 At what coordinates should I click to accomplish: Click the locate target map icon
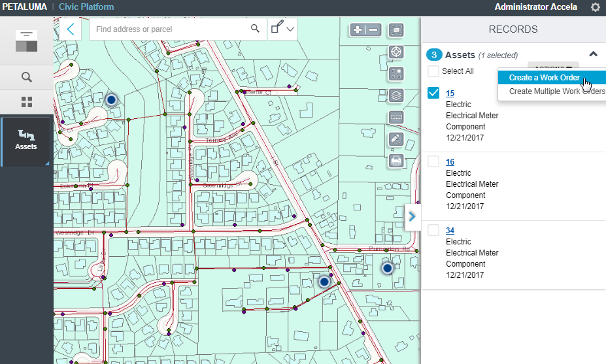tap(396, 52)
